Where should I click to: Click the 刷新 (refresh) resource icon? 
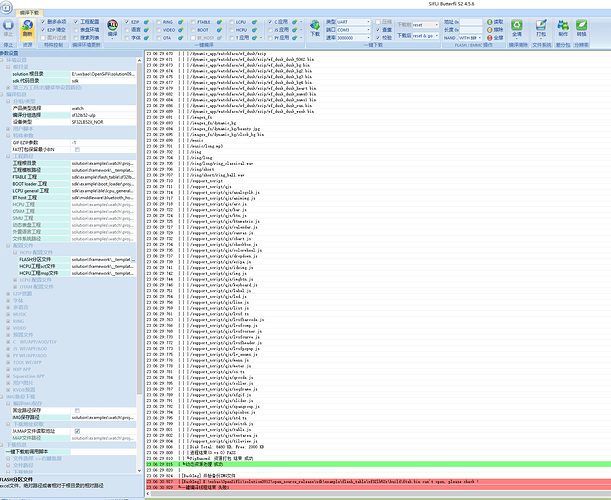27,27
